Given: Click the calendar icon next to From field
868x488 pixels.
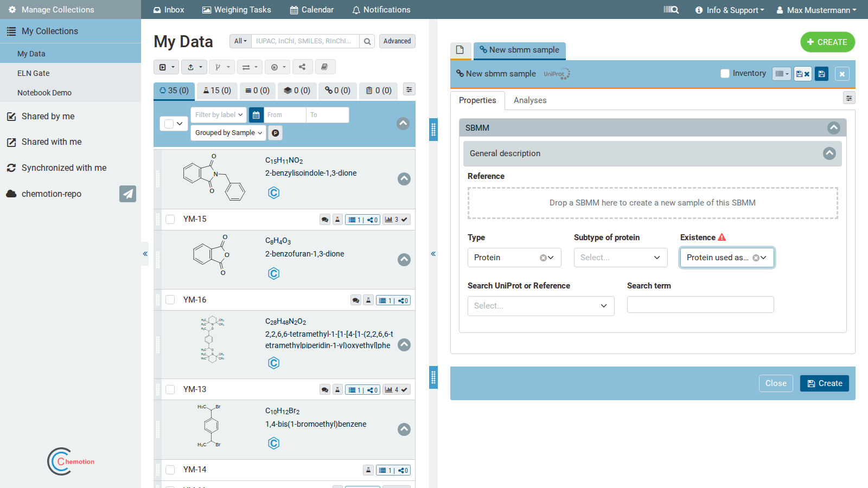Looking at the screenshot, I should (256, 115).
